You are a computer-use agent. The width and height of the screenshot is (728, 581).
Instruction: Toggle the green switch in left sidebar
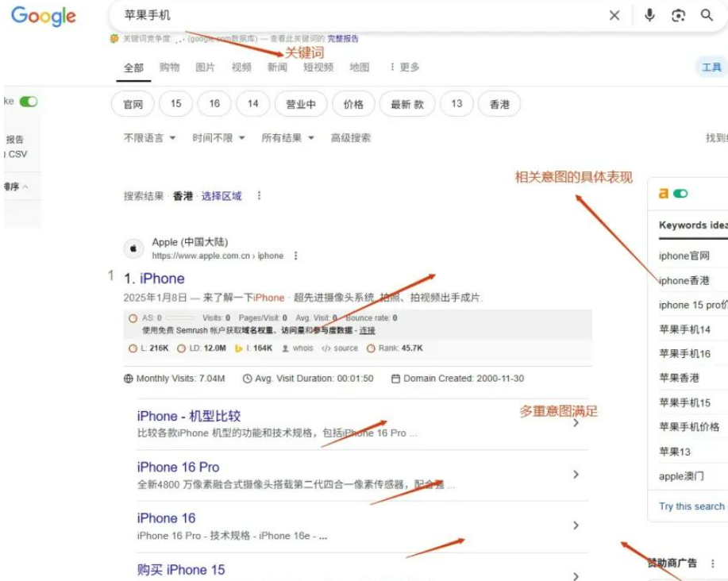click(29, 102)
